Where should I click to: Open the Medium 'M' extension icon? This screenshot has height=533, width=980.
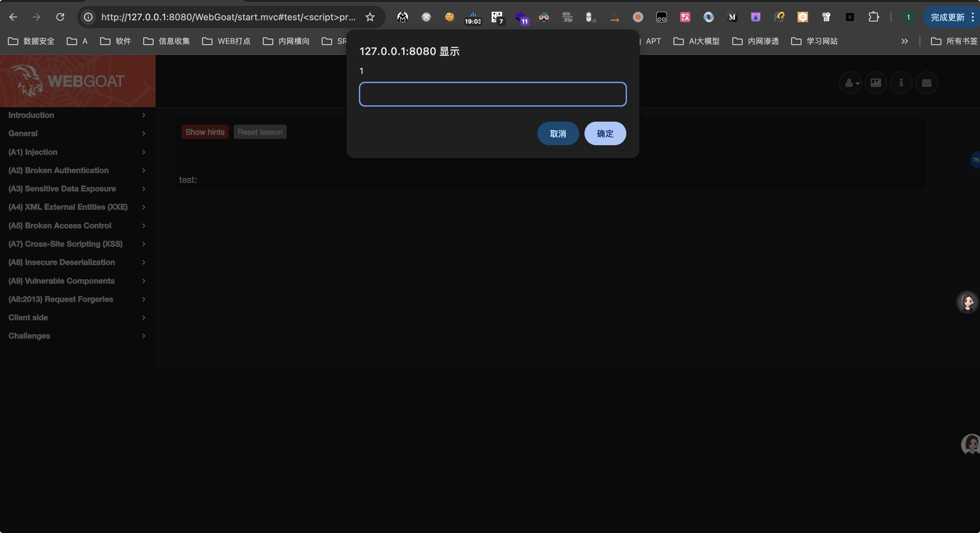(x=732, y=17)
